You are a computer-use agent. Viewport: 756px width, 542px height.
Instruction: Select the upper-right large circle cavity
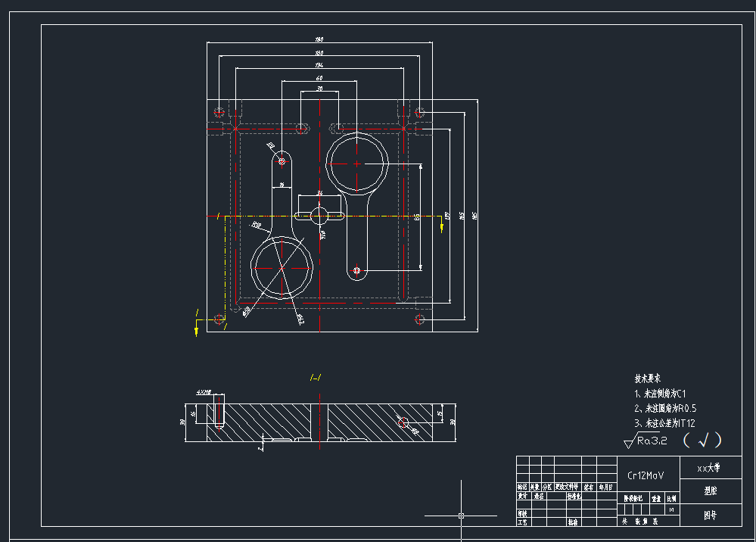click(x=356, y=164)
